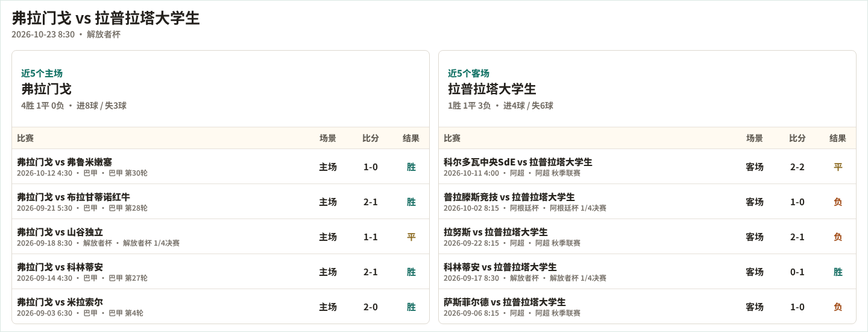The height and width of the screenshot is (332, 868).
Task: Open match 弗拉门戈 vs 山谷独立
Action: coord(60,232)
